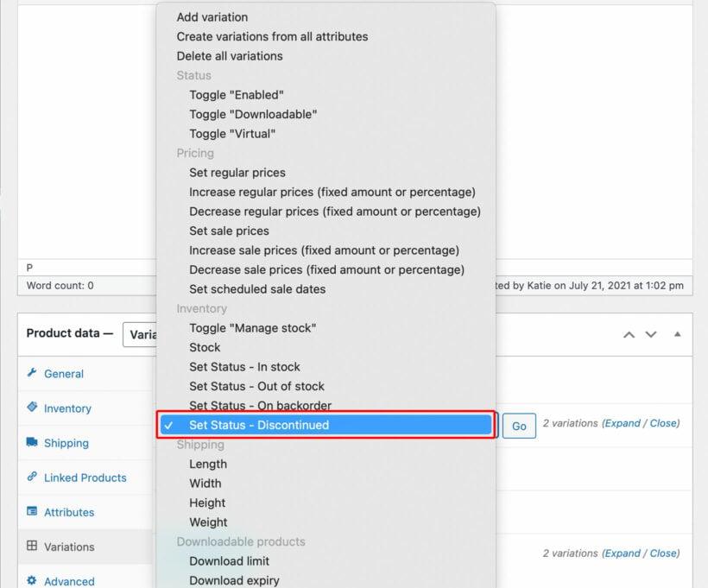Click the upper Expand link
708x588 pixels.
pyautogui.click(x=623, y=423)
